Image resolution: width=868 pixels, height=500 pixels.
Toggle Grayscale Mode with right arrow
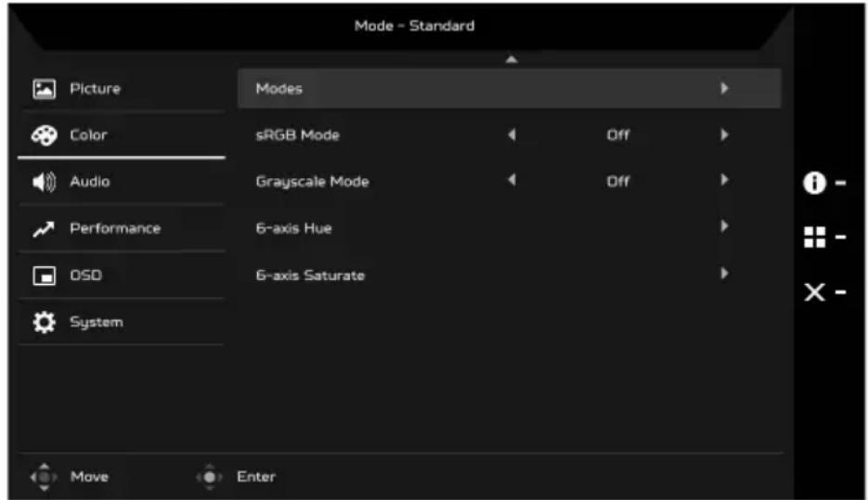(725, 180)
